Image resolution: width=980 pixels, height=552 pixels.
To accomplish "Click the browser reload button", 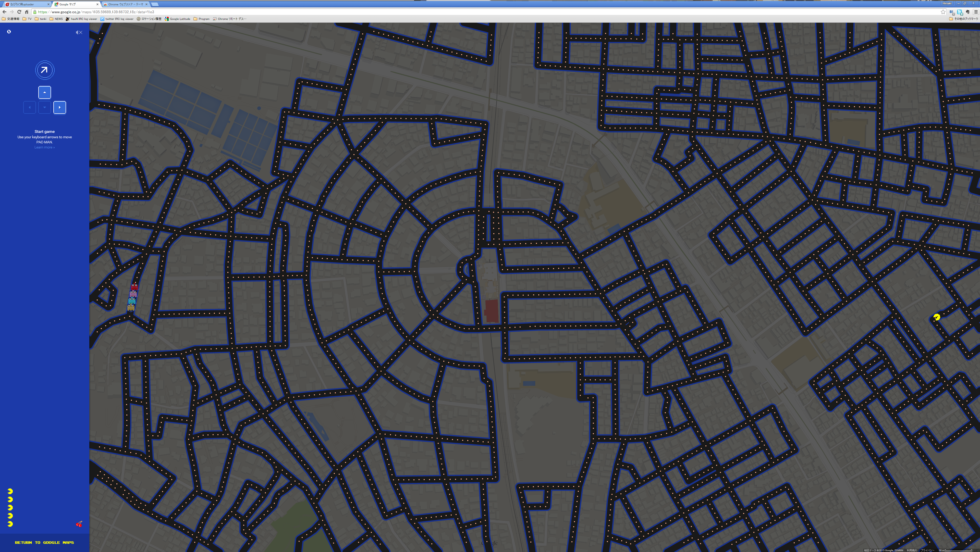I will tap(19, 12).
